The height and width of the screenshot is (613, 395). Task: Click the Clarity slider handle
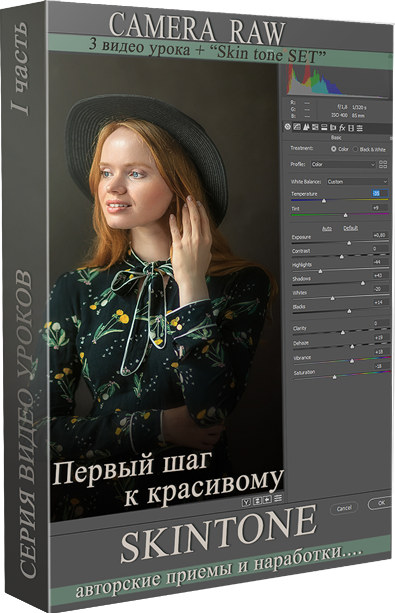(x=343, y=332)
